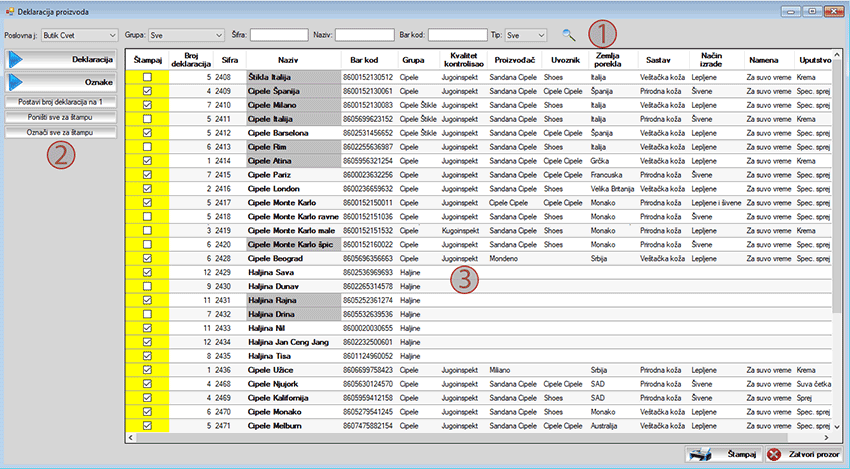Select the Cipele Njujork name cell
This screenshot has height=469, width=850.
tap(293, 384)
